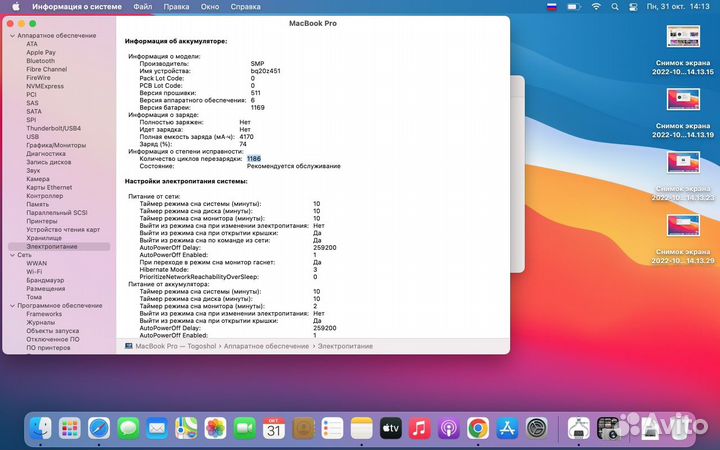The image size is (720, 450).
Task: Open Mail from the Dock
Action: pyautogui.click(x=157, y=428)
